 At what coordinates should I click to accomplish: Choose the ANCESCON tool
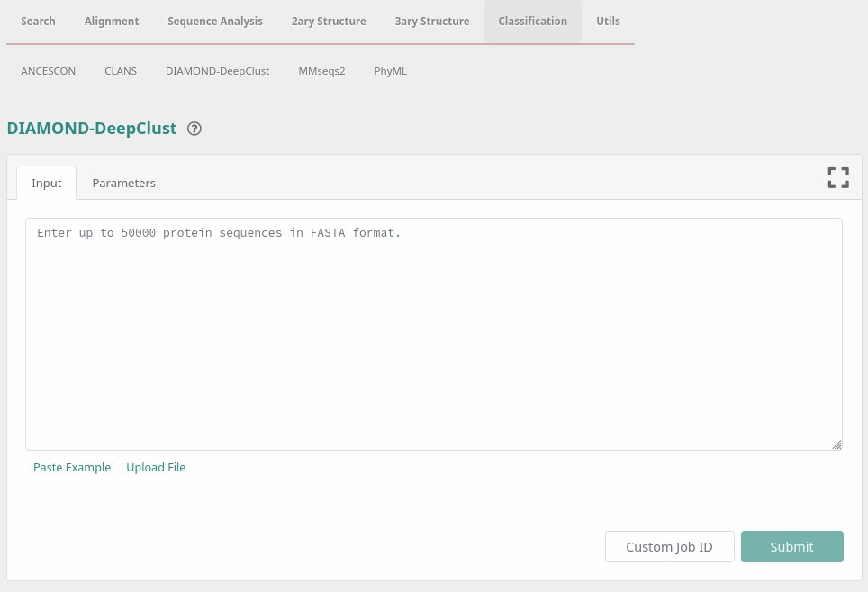(x=48, y=71)
